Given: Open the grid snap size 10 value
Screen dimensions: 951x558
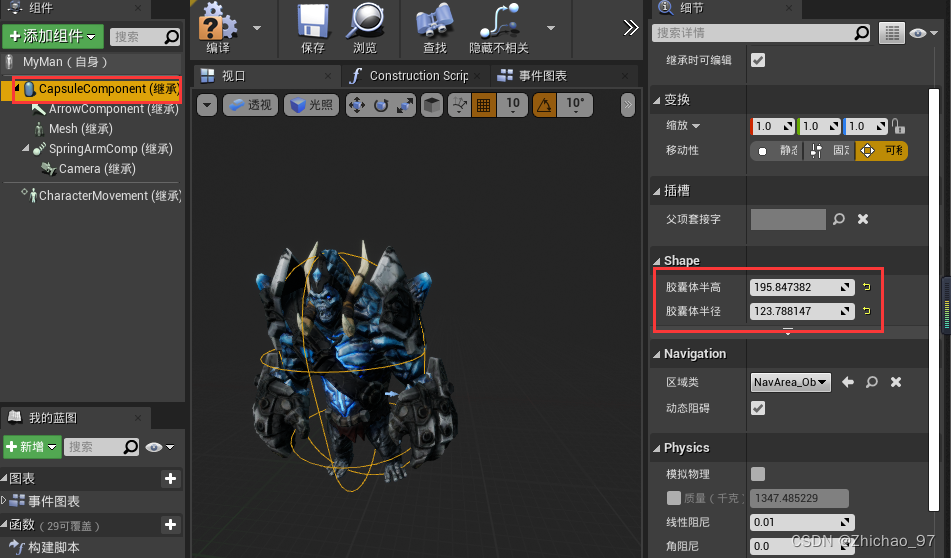Looking at the screenshot, I should (512, 105).
